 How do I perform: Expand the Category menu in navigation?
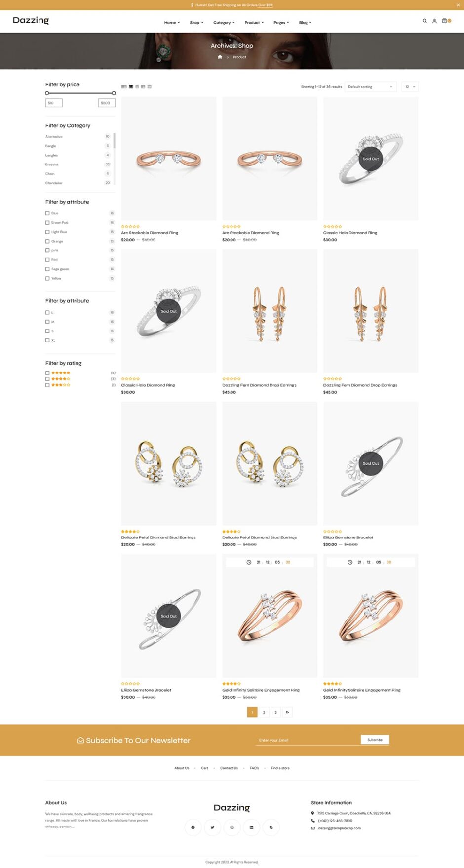pyautogui.click(x=224, y=23)
